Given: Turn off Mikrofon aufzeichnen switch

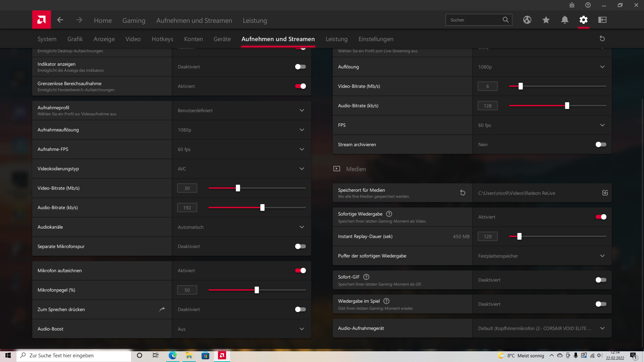Looking at the screenshot, I should point(301,270).
